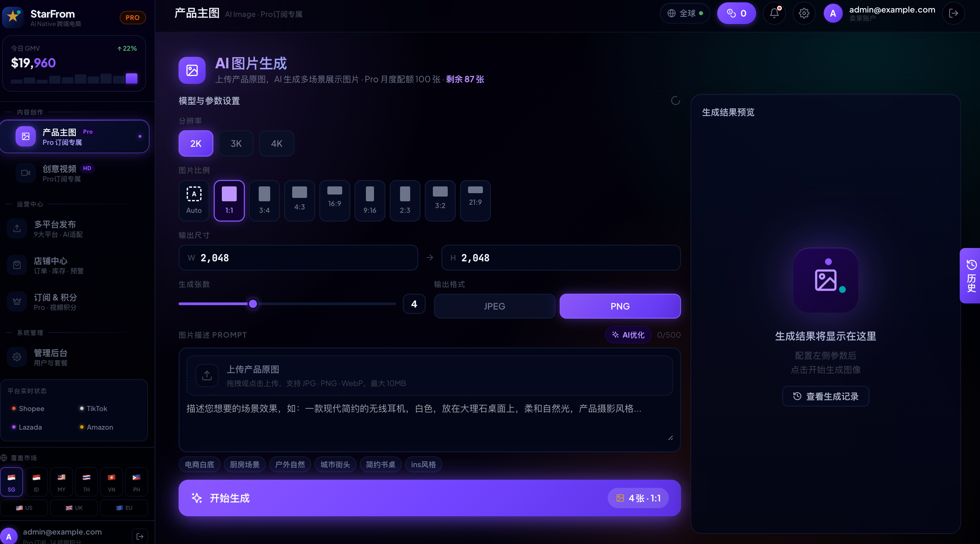The height and width of the screenshot is (544, 980).
Task: Choose 2:3 aspect ratio
Action: tap(405, 201)
